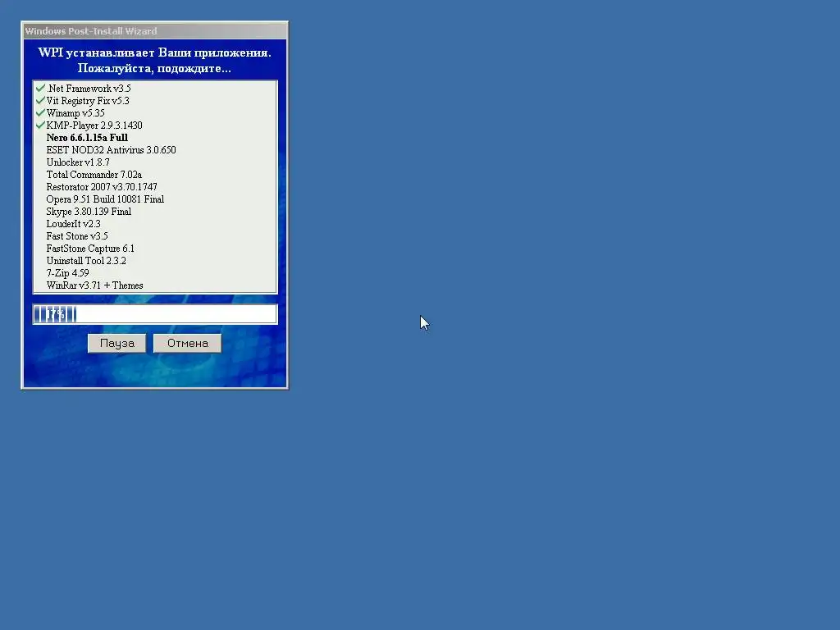The height and width of the screenshot is (630, 840).
Task: Click the Windows Post-Install Wizard title bar
Action: coord(155,31)
